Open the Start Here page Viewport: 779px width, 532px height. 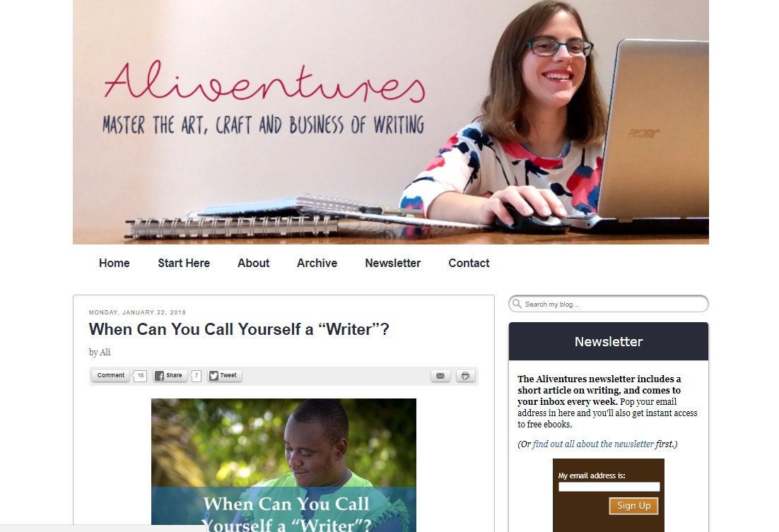tap(184, 264)
